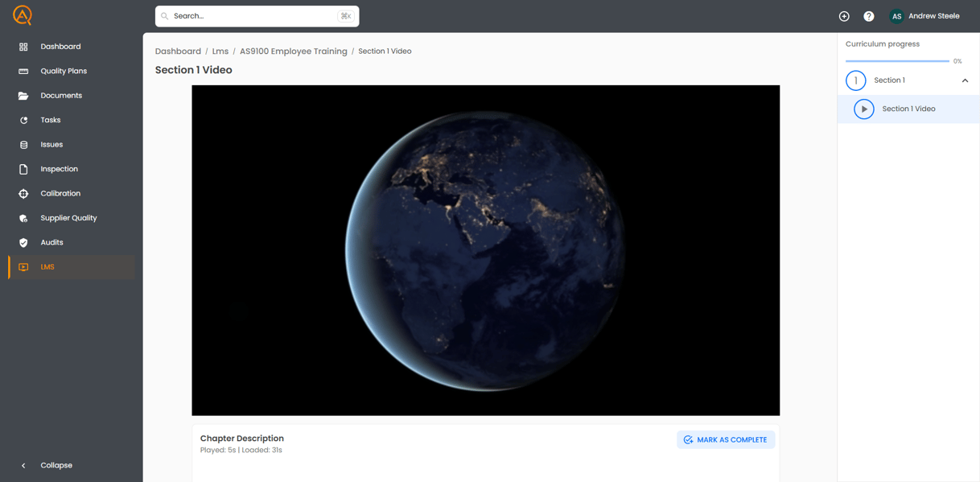Click the add plus icon in header
This screenshot has height=482, width=980.
point(844,16)
